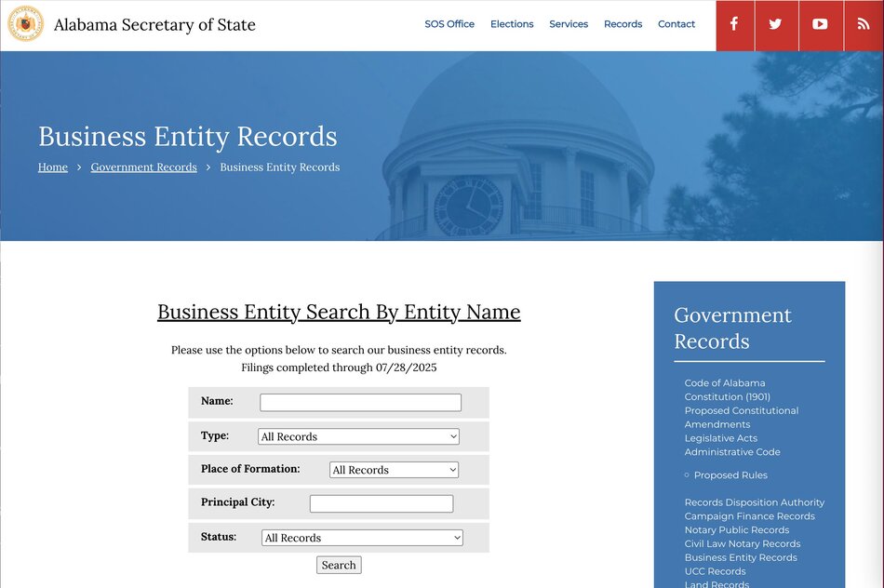
Task: Open the Facebook social icon
Action: tap(734, 25)
